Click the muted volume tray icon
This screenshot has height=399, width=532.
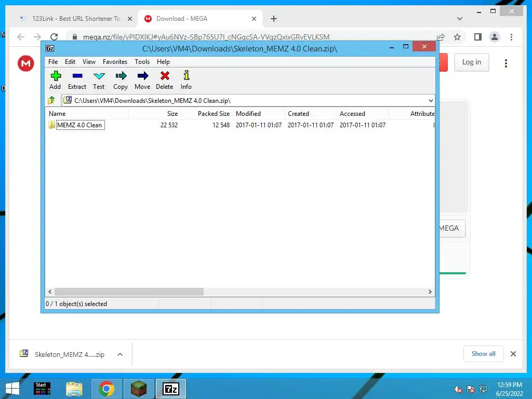coord(458,389)
